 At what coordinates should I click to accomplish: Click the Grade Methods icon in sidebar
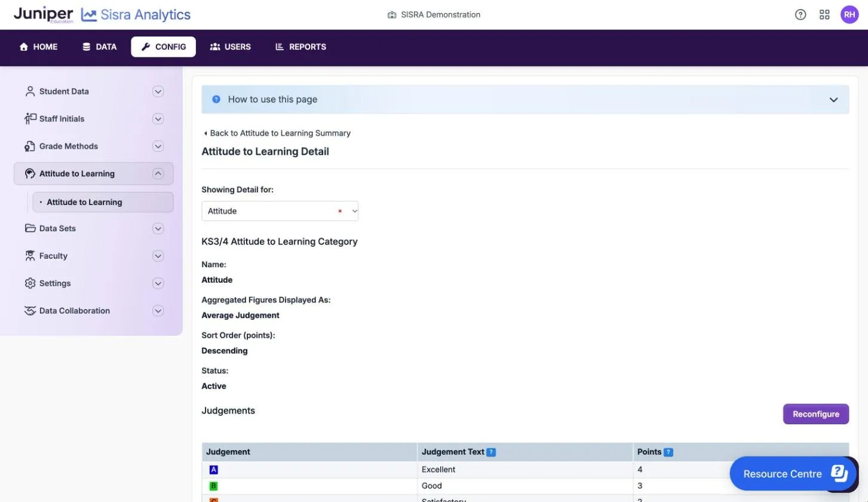(30, 146)
